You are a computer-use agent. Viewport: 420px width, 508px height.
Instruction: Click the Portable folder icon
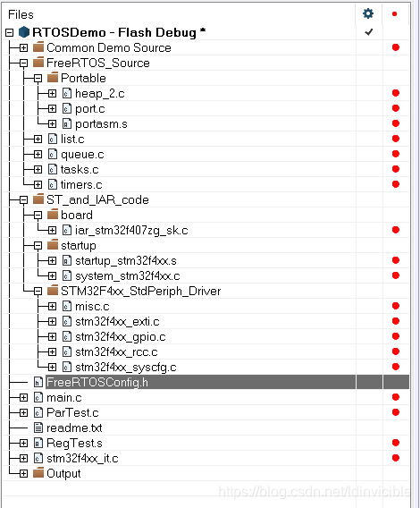[53, 78]
